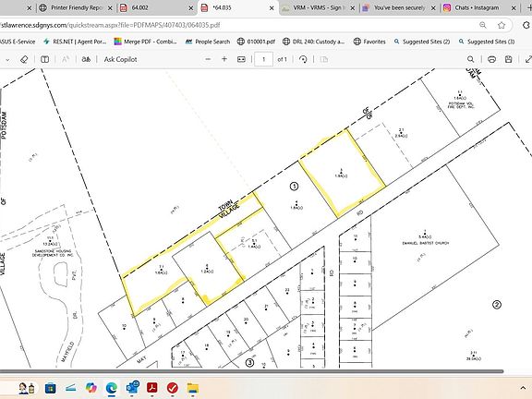Click the page number field

tap(263, 59)
